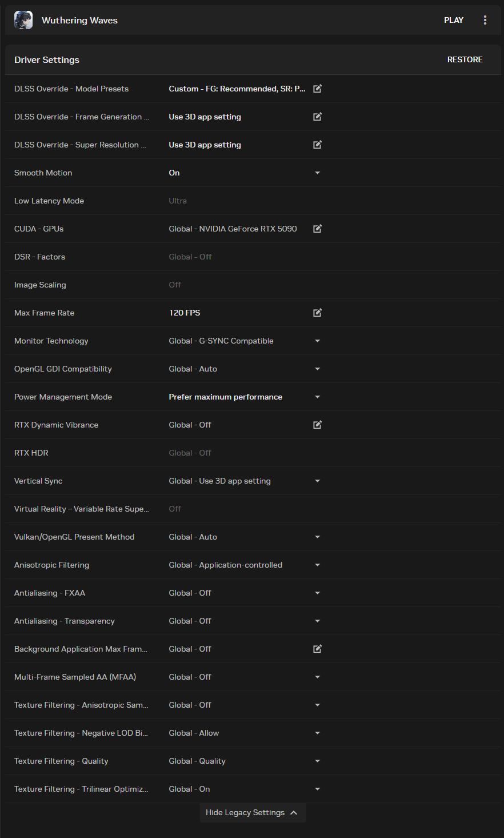This screenshot has width=504, height=838.
Task: Edit DLSS Frame Generation override
Action: coord(318,117)
